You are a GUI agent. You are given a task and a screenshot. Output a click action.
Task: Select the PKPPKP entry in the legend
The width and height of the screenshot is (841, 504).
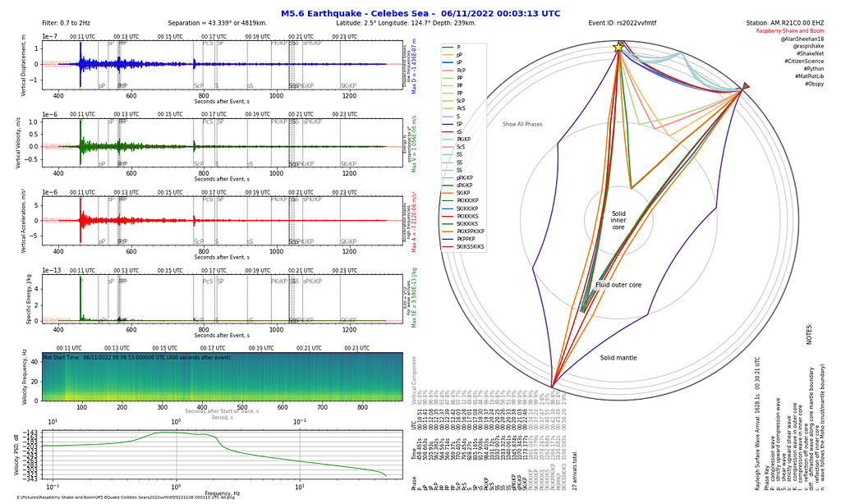tap(463, 239)
